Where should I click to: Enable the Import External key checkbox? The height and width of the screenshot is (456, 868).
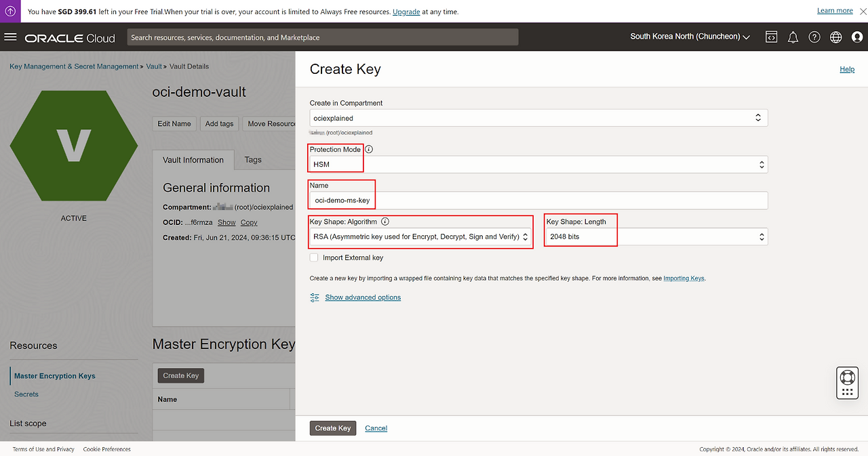[314, 257]
